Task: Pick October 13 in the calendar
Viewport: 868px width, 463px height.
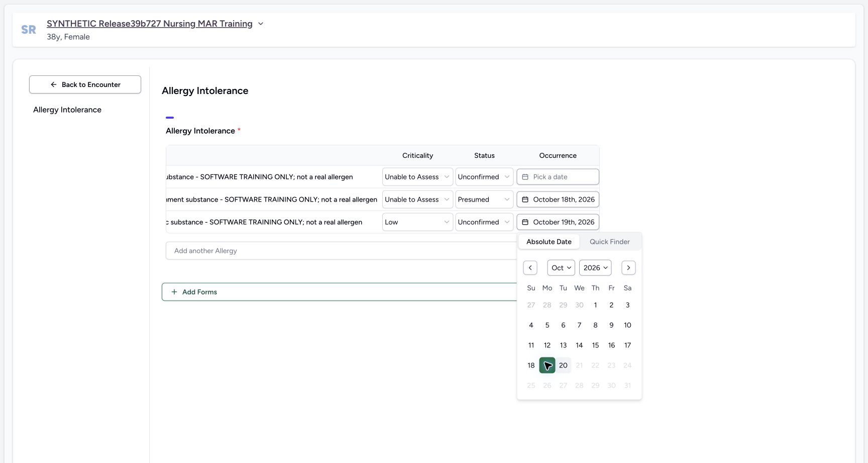Action: [563, 345]
